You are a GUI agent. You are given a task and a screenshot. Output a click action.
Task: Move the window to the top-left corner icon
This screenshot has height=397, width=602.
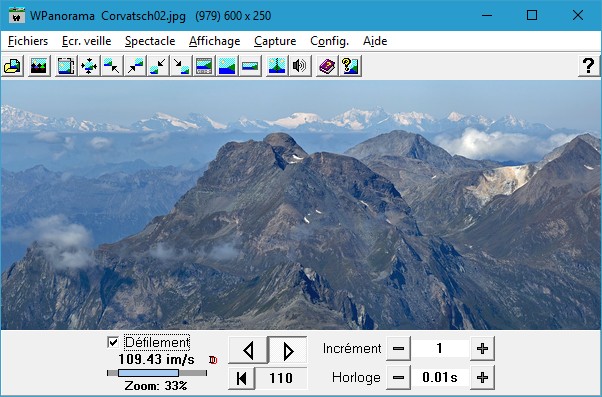tap(112, 66)
